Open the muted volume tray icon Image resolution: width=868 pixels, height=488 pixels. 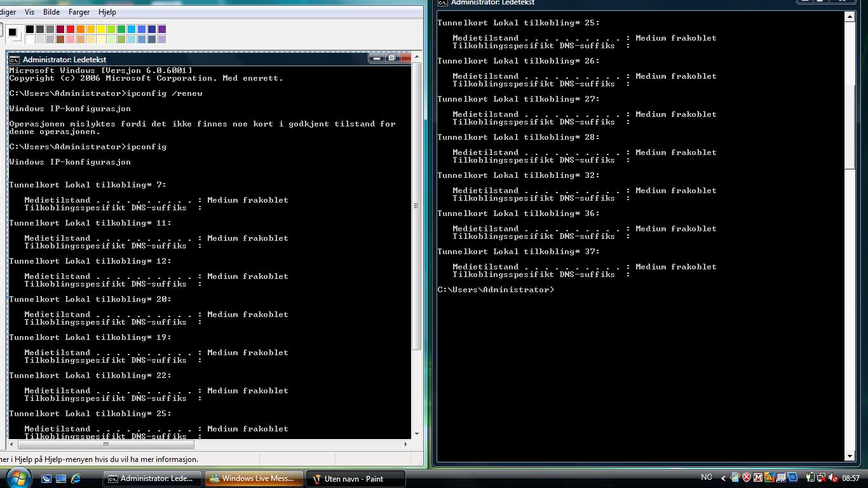click(833, 478)
